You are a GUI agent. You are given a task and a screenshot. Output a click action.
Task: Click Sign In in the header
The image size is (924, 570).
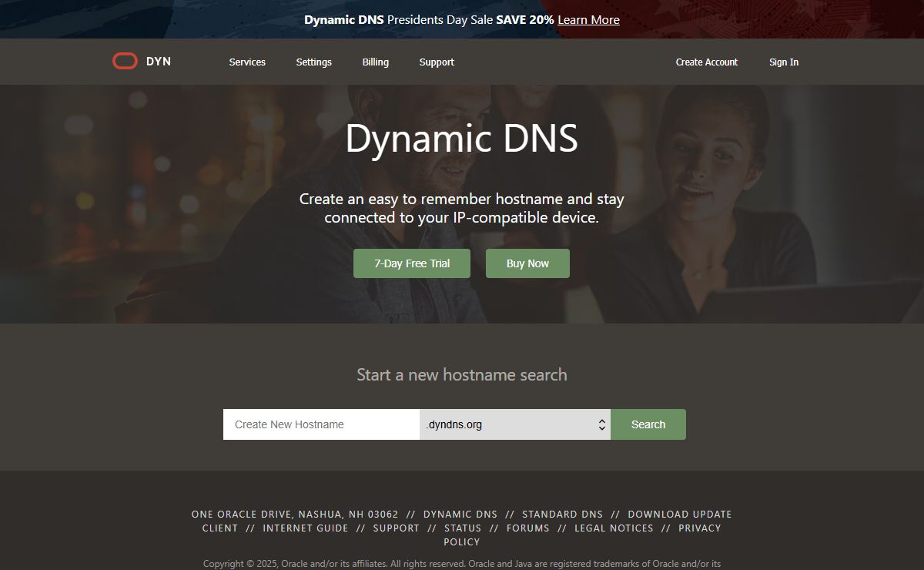tap(784, 62)
